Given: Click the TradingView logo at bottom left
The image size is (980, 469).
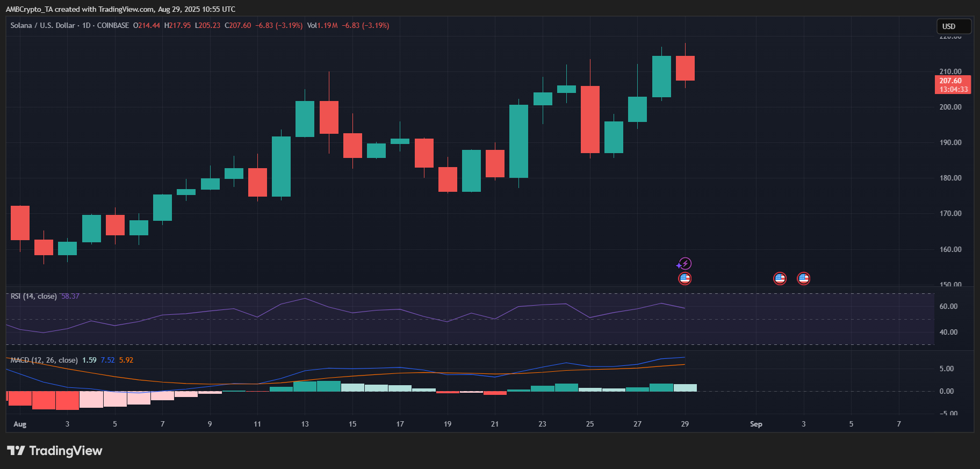Looking at the screenshot, I should (54, 451).
